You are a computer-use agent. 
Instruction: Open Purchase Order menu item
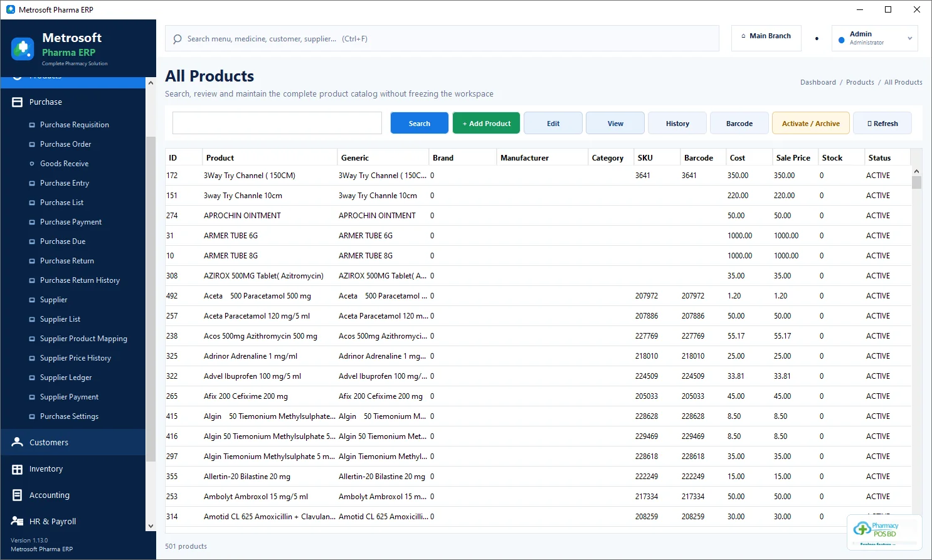pyautogui.click(x=65, y=144)
